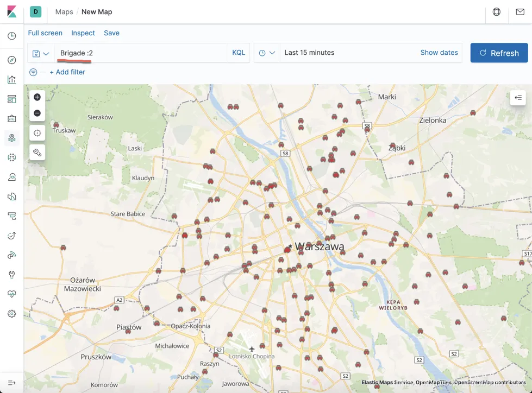Click the fit to data bounds icon
The height and width of the screenshot is (393, 532).
(x=37, y=133)
